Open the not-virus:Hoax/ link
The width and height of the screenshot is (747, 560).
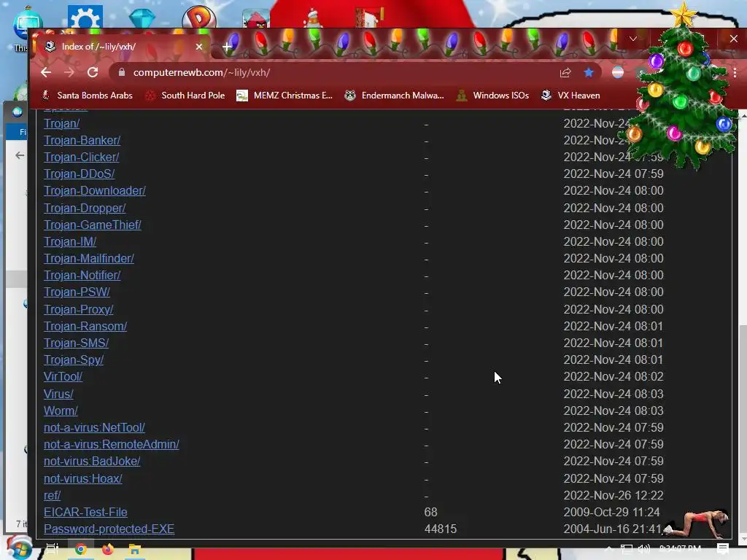pos(83,478)
